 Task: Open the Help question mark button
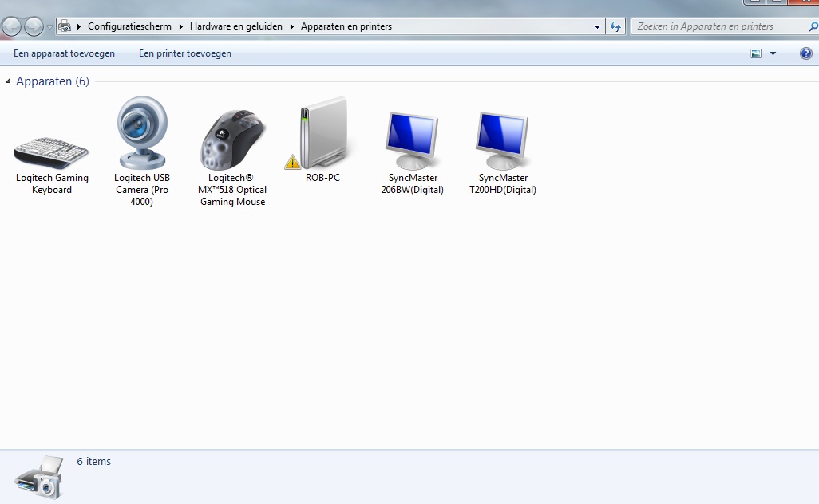click(x=806, y=53)
